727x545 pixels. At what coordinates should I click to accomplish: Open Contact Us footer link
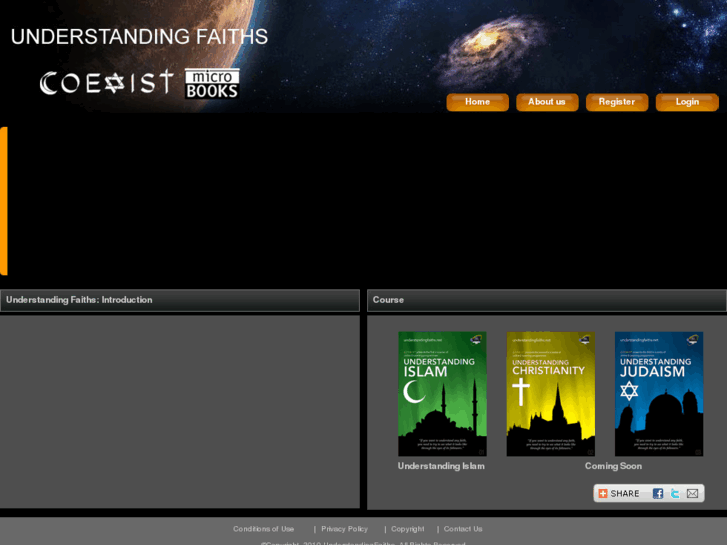(463, 529)
